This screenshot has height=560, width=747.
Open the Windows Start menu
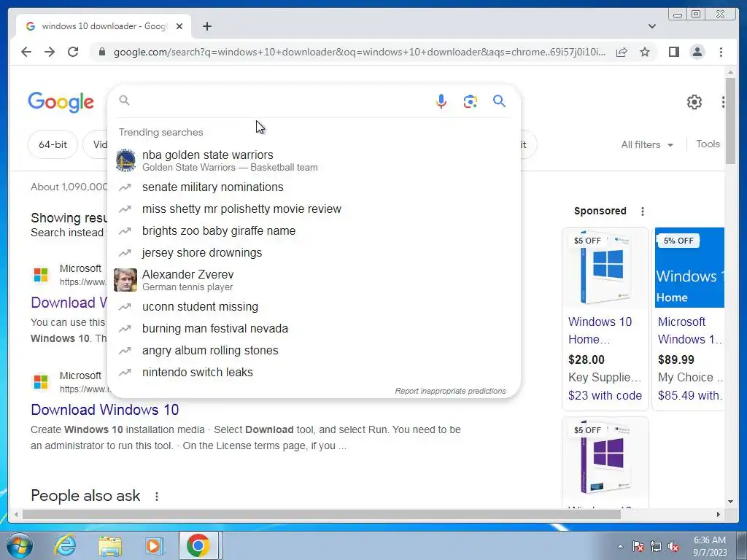coord(19,545)
